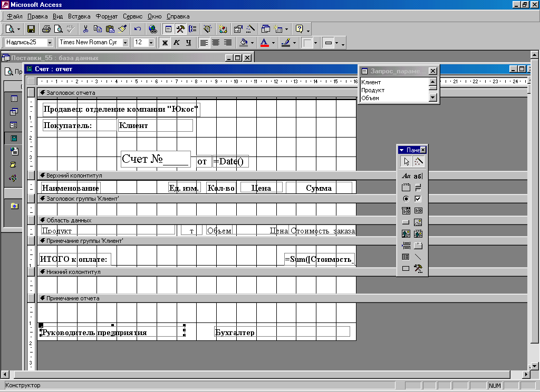This screenshot has height=392, width=540.
Task: Pick the Rectangle tool in the toolbox
Action: (x=406, y=269)
